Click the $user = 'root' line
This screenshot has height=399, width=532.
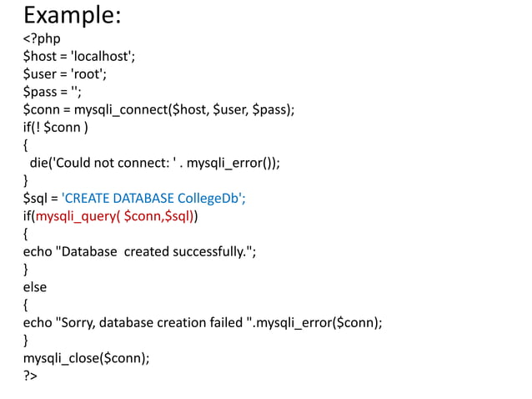[x=65, y=74]
